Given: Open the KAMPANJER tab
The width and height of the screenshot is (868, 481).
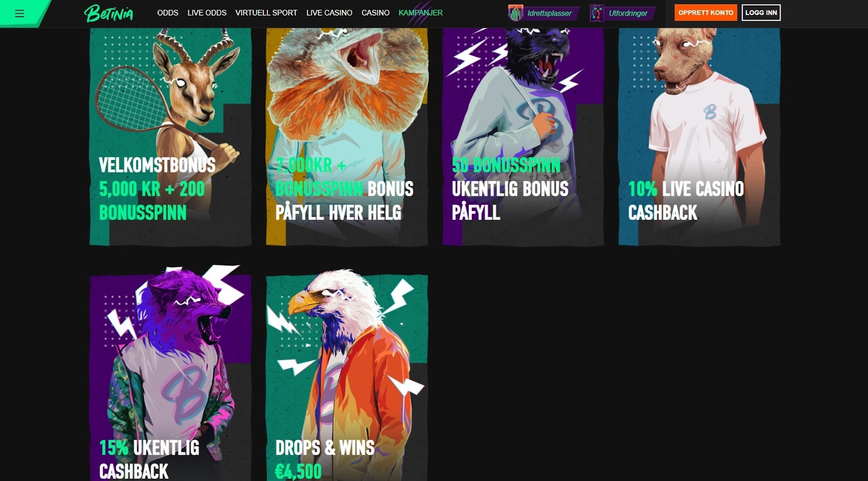Looking at the screenshot, I should 420,12.
